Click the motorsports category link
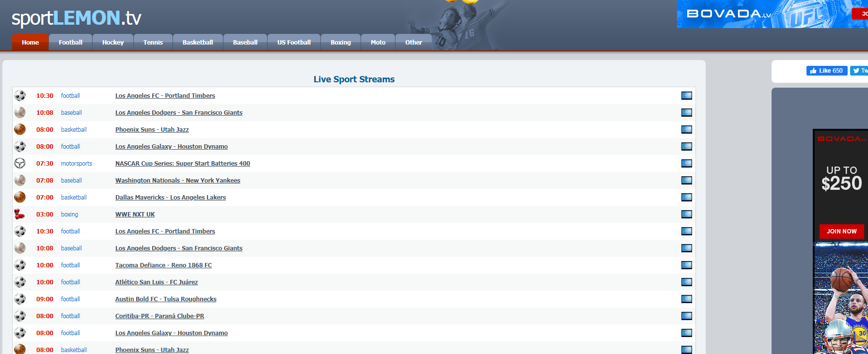This screenshot has height=354, width=868. point(77,164)
